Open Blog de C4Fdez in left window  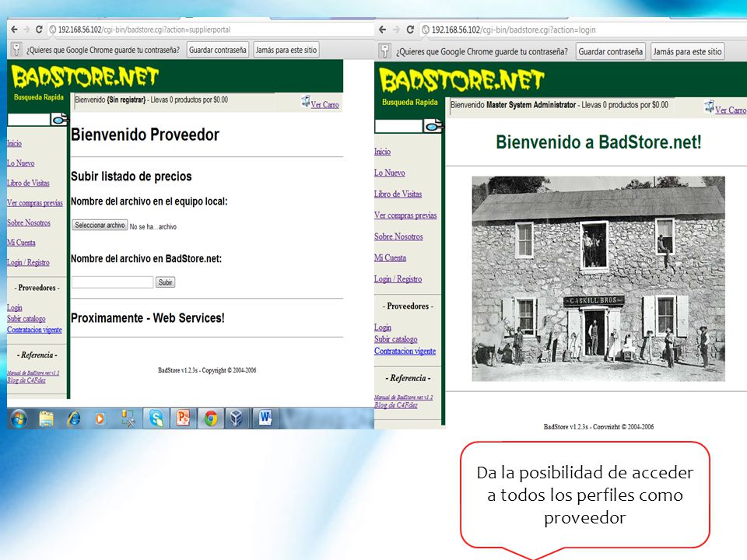coord(26,380)
